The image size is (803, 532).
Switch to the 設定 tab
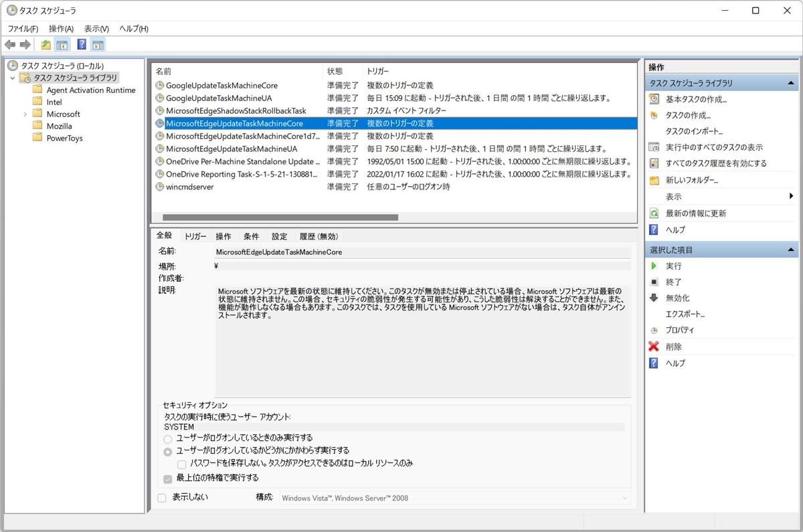pyautogui.click(x=280, y=236)
